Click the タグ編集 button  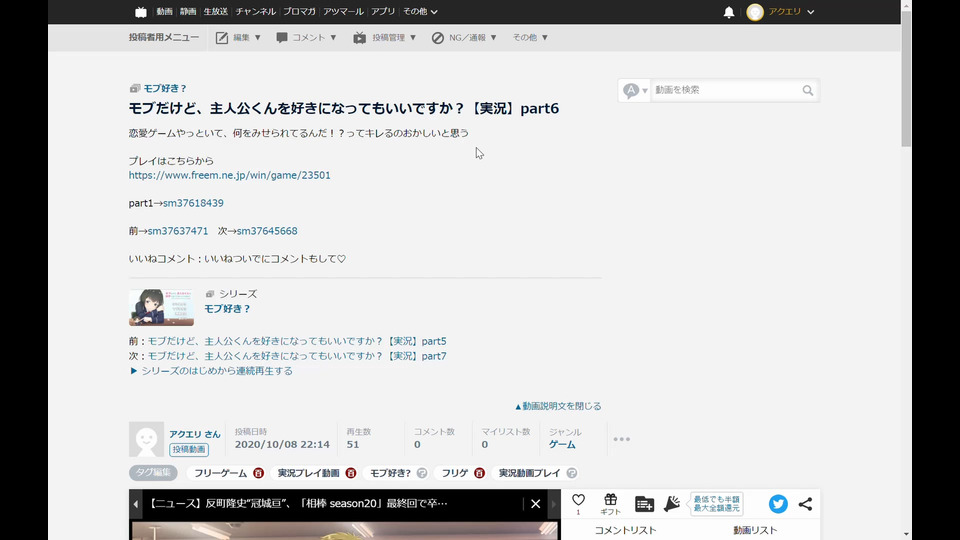point(153,473)
